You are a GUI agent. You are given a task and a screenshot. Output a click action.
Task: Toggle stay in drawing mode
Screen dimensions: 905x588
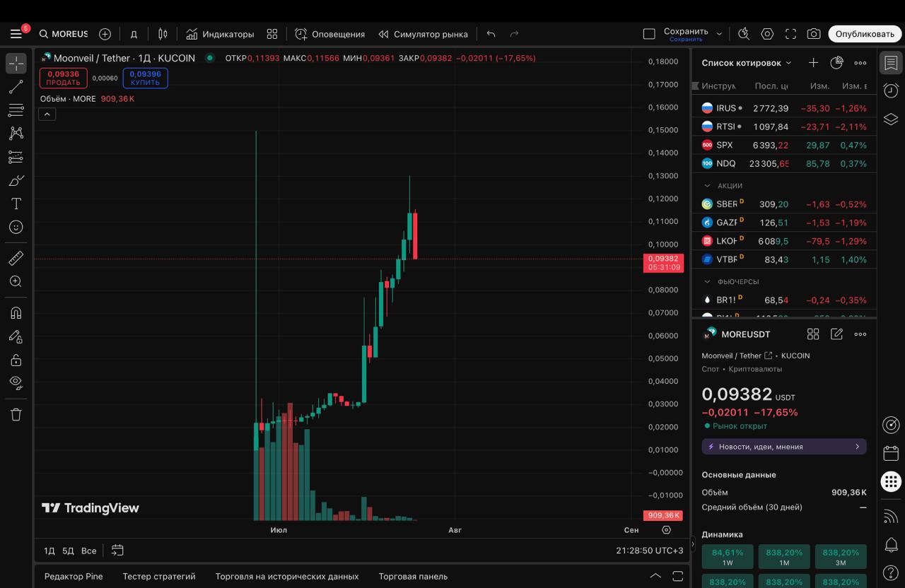tap(16, 336)
